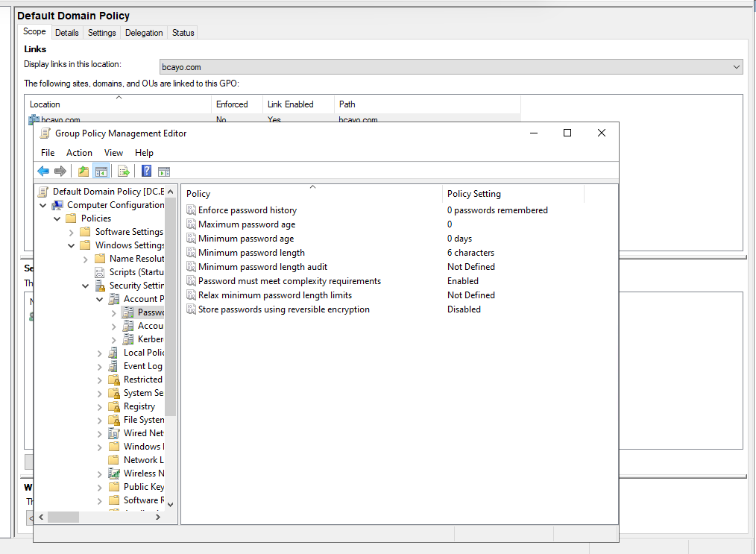Switch to the Delegation tab
Image resolution: width=756 pixels, height=554 pixels.
coord(144,33)
